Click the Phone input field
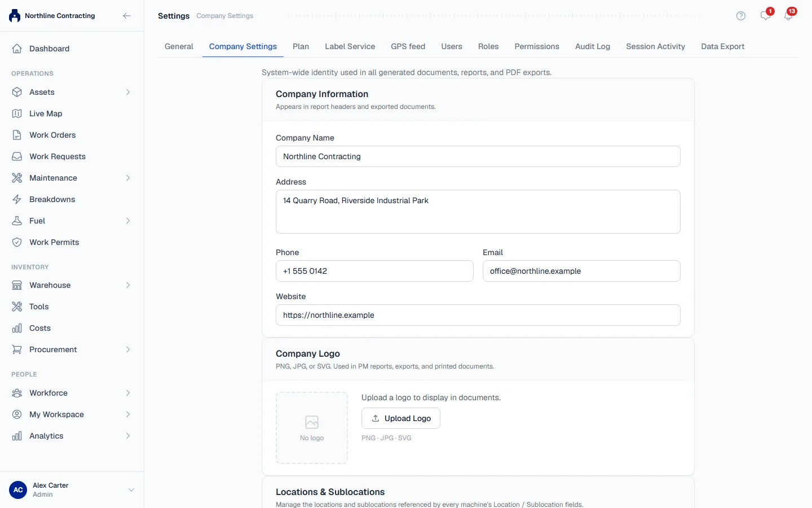Image resolution: width=812 pixels, height=508 pixels. click(x=374, y=271)
